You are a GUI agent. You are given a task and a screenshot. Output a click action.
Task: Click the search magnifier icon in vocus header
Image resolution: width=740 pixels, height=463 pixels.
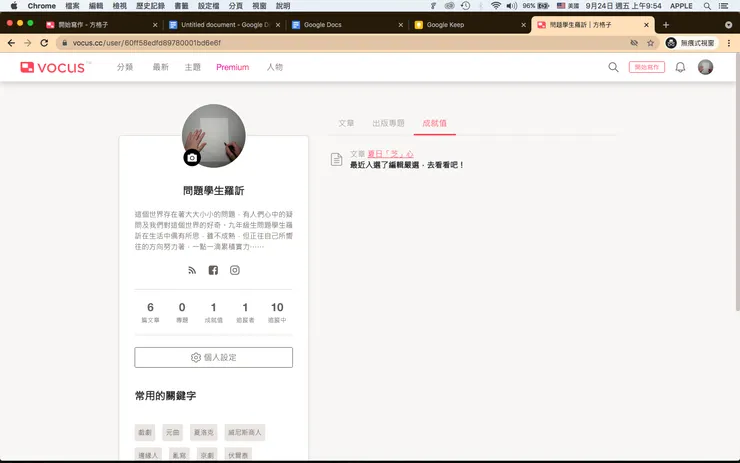tap(613, 67)
